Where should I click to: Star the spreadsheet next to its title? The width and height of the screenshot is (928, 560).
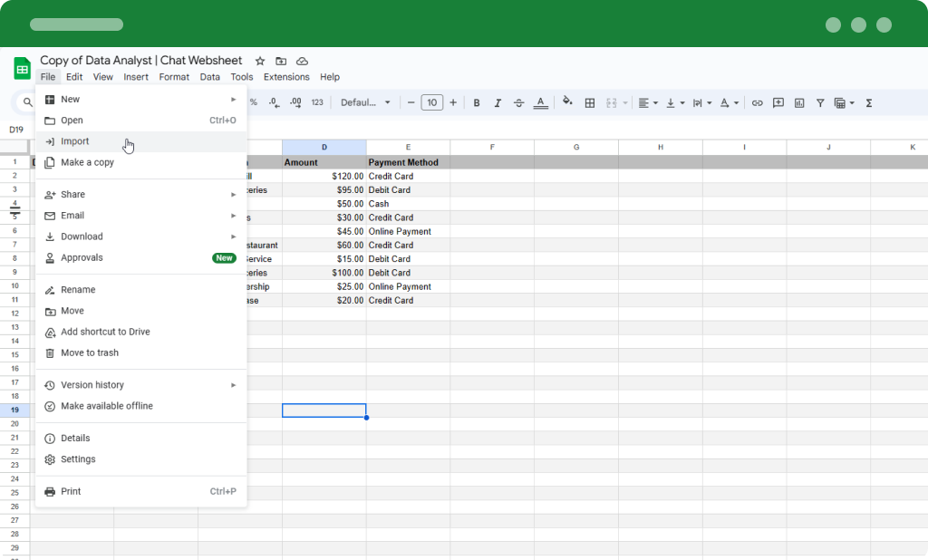pos(260,60)
